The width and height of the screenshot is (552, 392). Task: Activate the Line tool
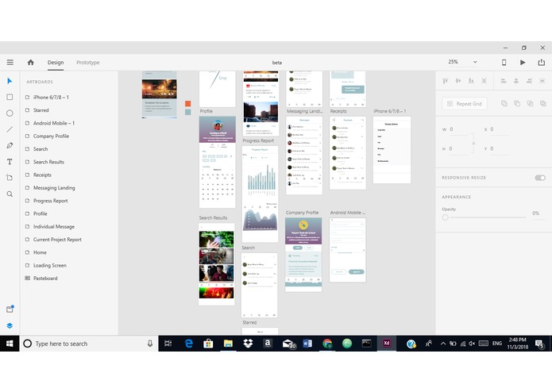coord(10,129)
